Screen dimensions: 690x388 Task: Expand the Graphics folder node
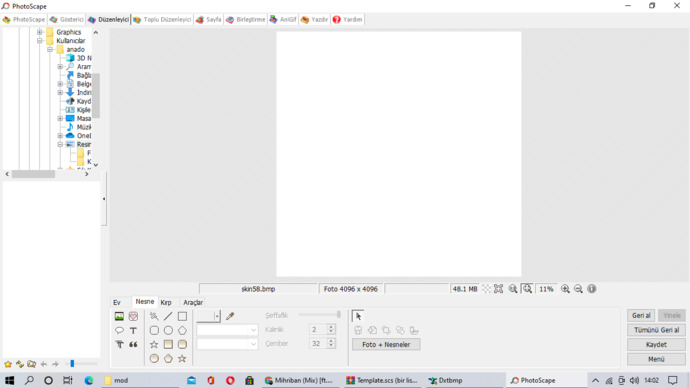pos(40,32)
